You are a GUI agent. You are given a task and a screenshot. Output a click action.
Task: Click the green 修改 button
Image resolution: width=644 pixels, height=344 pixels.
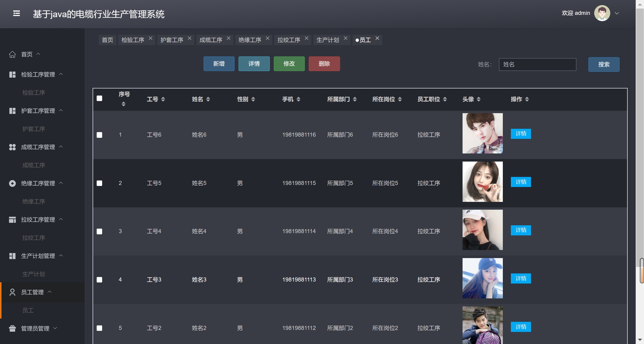(289, 64)
